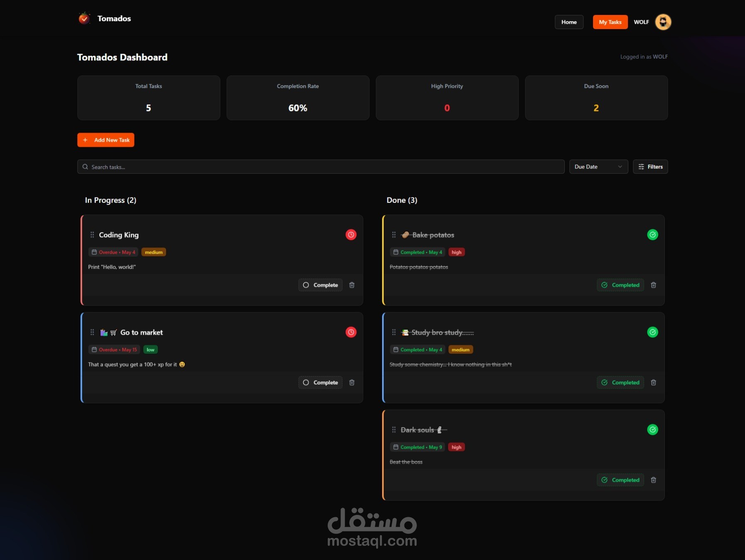The image size is (745, 560).
Task: Grab the drag handle on Go to market
Action: tap(92, 332)
